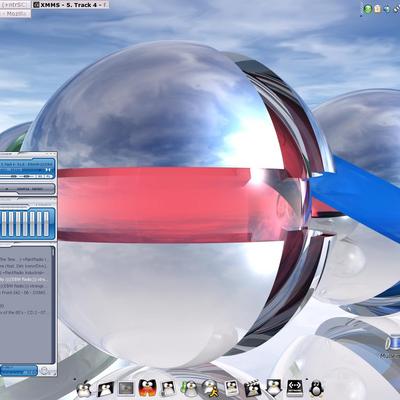Image resolution: width=400 pixels, height=400 pixels.
Task: Open the Music folder desktop icon
Action: (x=394, y=347)
